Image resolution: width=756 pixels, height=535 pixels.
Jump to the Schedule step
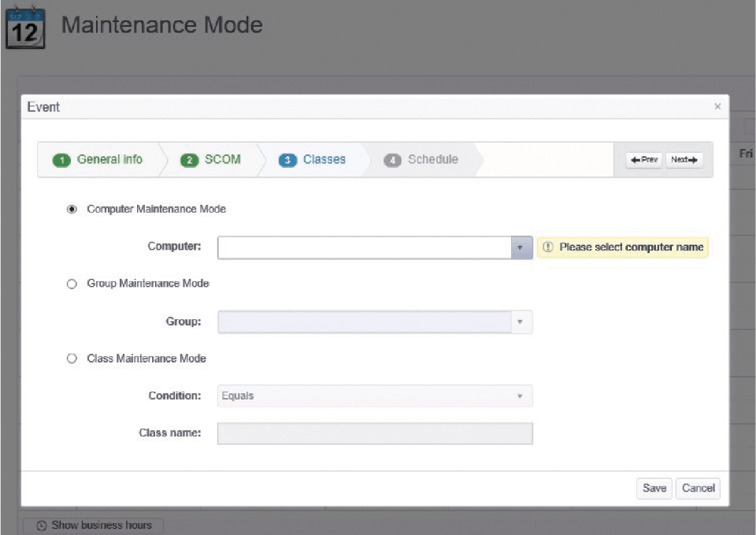tap(421, 160)
